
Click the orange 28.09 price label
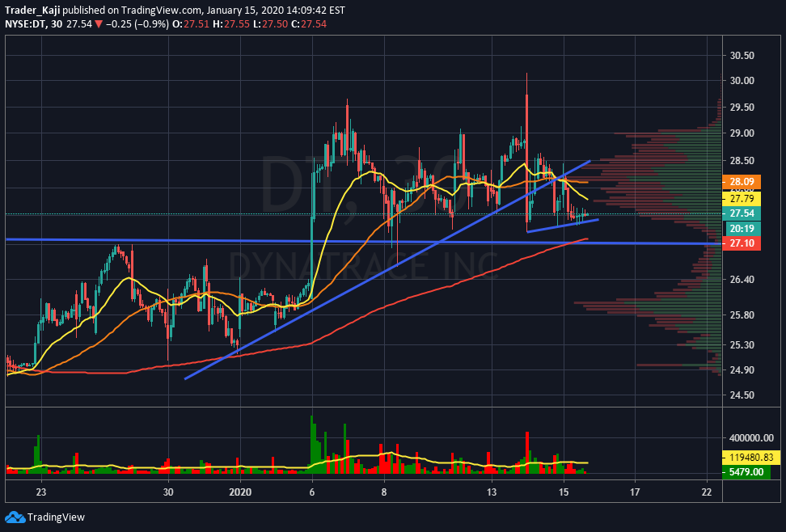click(x=742, y=182)
